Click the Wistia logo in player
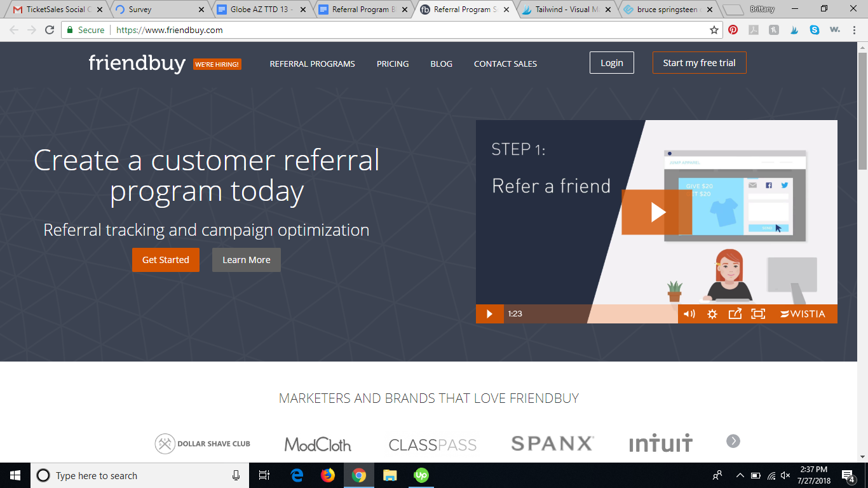Screen dimensions: 868x488 pyautogui.click(x=803, y=314)
